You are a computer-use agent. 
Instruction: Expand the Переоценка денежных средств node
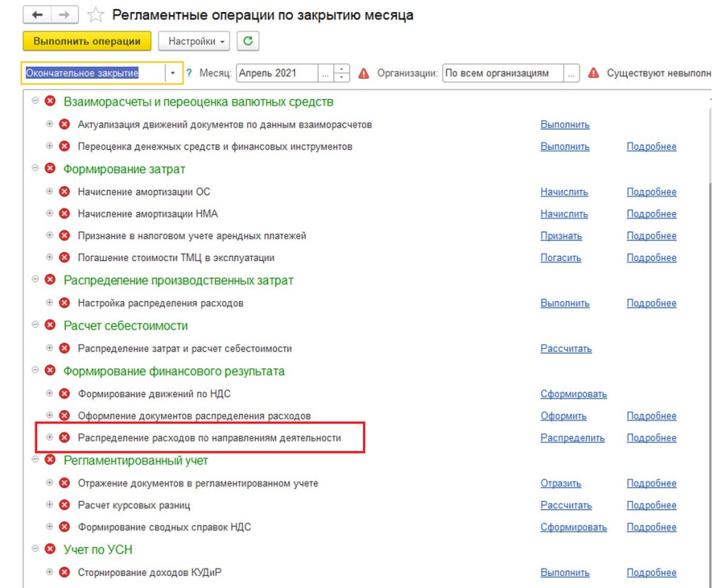point(48,147)
